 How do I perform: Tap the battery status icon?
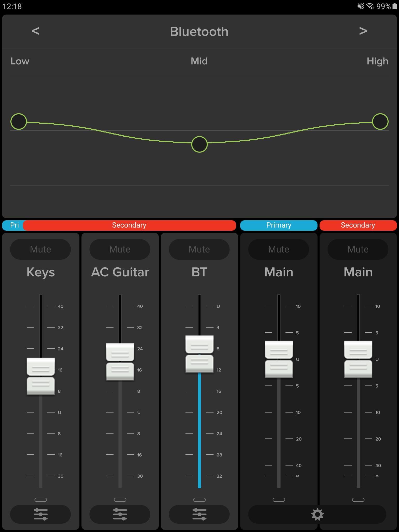tap(394, 6)
